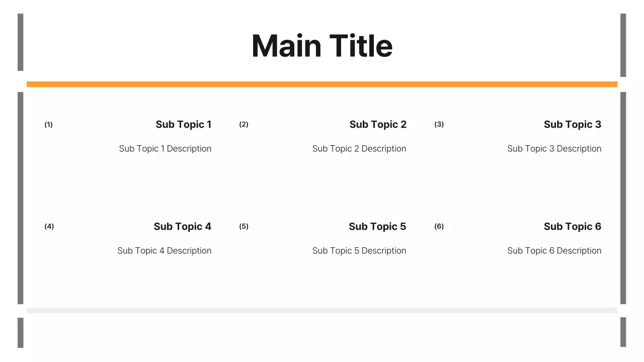Click the Sub Topic 5 heading
This screenshot has height=362, width=644.
[377, 226]
